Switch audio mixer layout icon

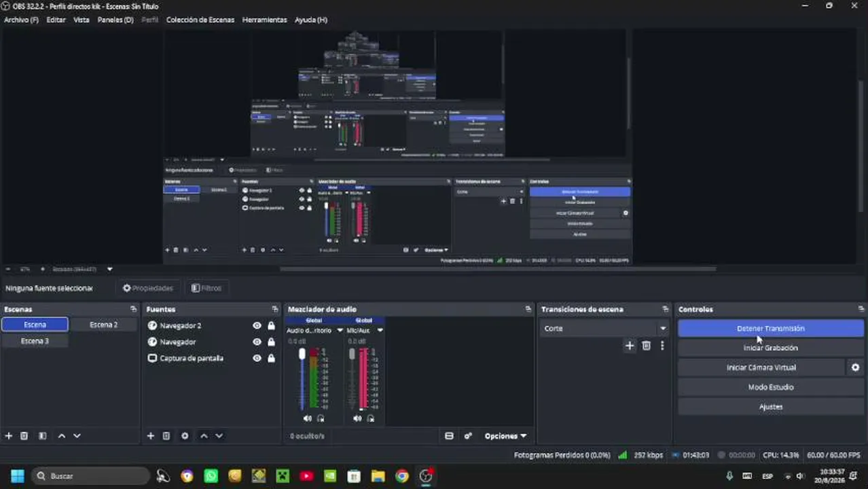[x=449, y=436]
